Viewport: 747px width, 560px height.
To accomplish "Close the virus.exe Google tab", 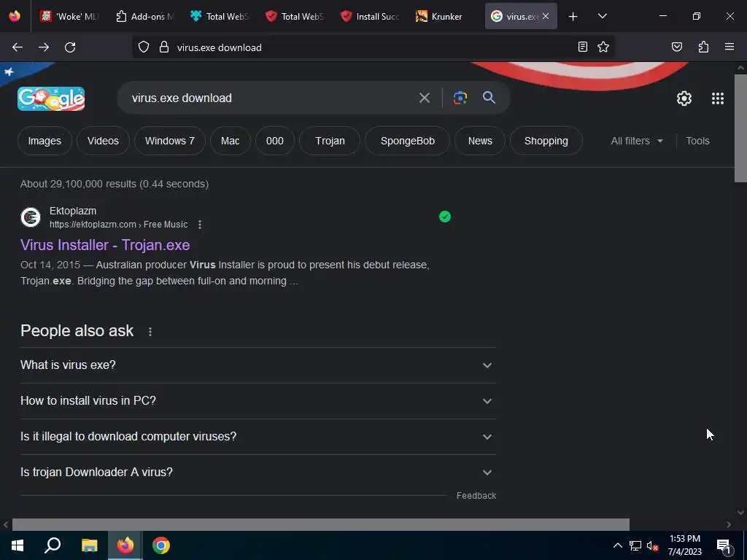I will click(546, 16).
